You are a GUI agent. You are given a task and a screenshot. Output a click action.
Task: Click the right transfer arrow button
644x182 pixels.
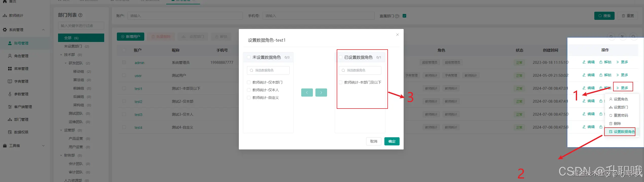[x=321, y=93]
